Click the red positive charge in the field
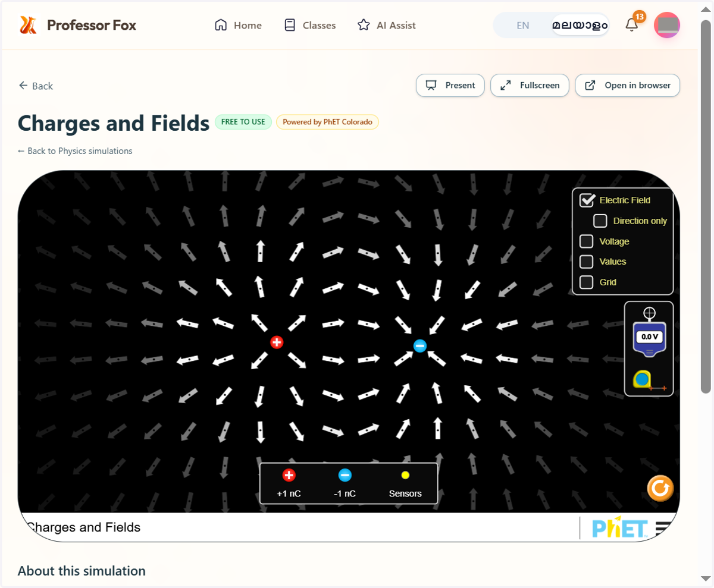Viewport: 714px width, 588px height. [277, 342]
